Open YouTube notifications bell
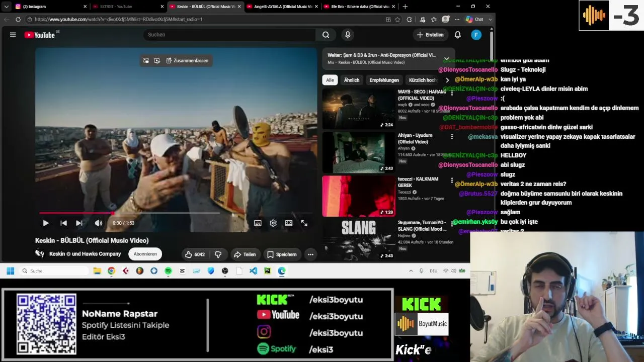The width and height of the screenshot is (644, 362). (458, 35)
